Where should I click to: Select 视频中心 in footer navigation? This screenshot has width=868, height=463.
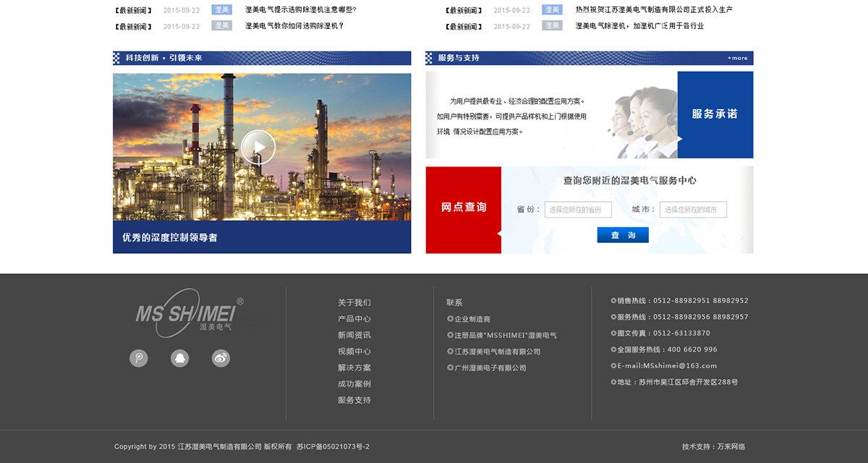pyautogui.click(x=354, y=352)
